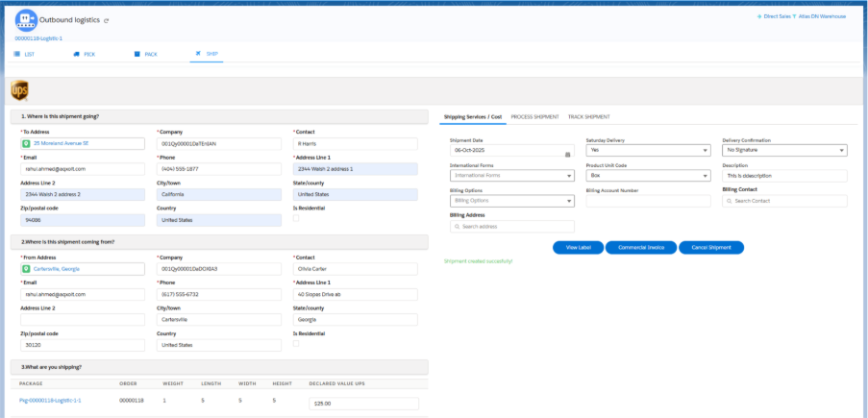This screenshot has height=418, width=868.
Task: Click the To Address location pin icon
Action: click(x=27, y=143)
